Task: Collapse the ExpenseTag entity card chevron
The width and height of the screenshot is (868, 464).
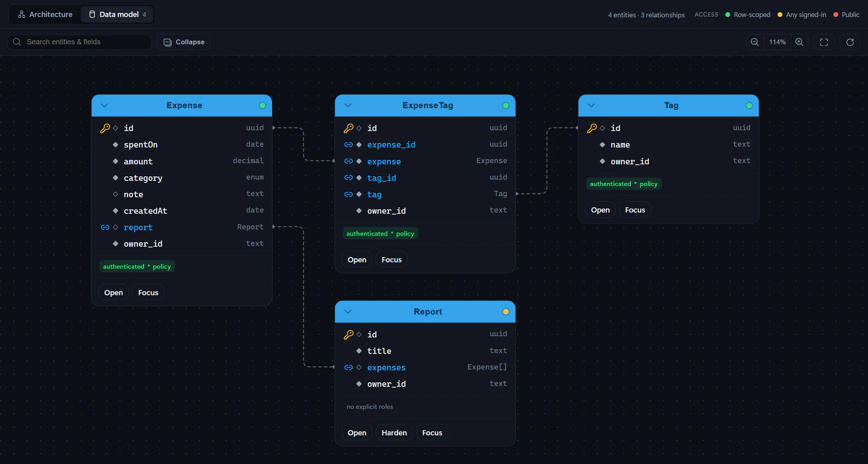Action: (x=348, y=106)
